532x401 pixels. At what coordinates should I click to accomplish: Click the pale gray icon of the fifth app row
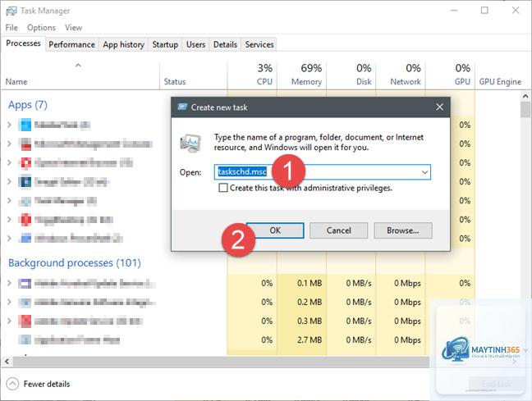point(25,201)
